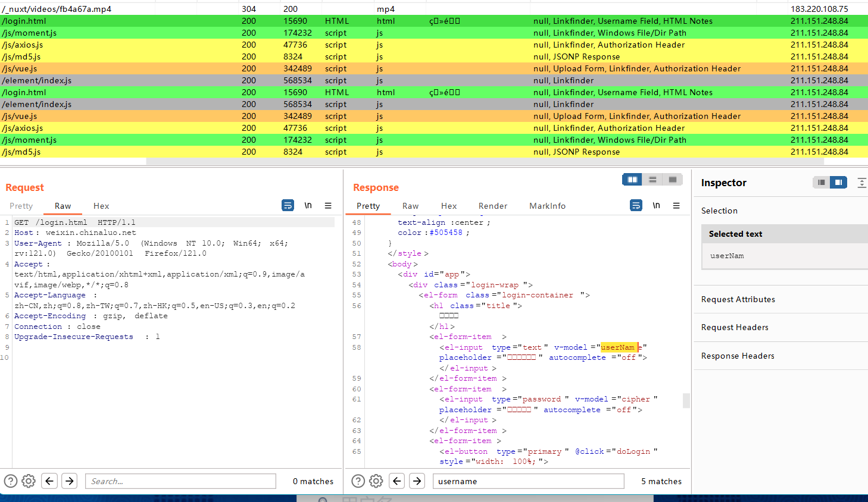Switch Response view to Hex tab
868x502 pixels.
[449, 206]
